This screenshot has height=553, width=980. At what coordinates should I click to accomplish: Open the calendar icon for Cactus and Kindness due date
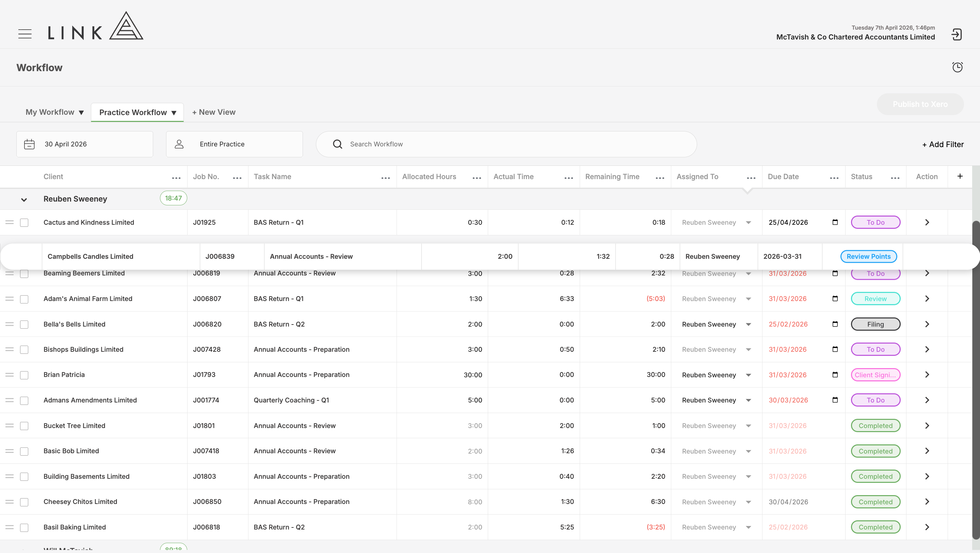click(835, 222)
